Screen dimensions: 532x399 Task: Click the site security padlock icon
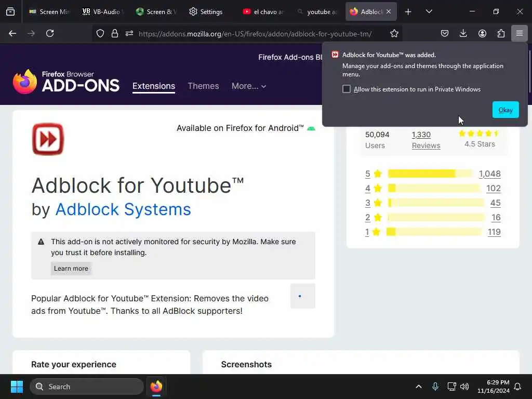pos(115,33)
